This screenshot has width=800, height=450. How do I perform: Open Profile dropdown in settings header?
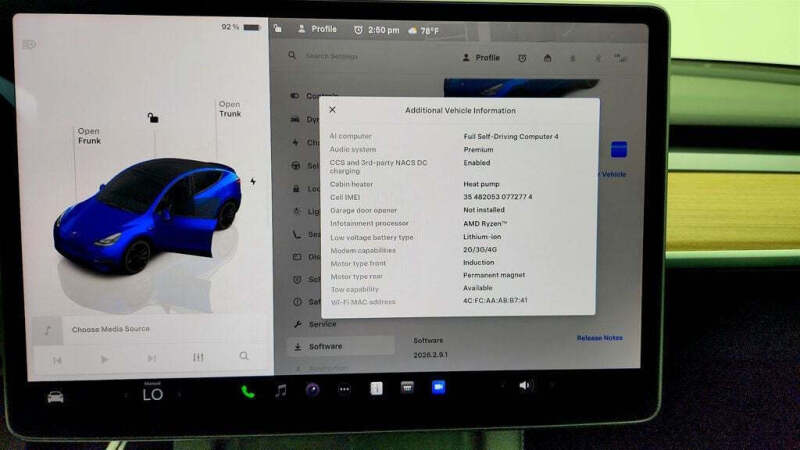coord(481,58)
